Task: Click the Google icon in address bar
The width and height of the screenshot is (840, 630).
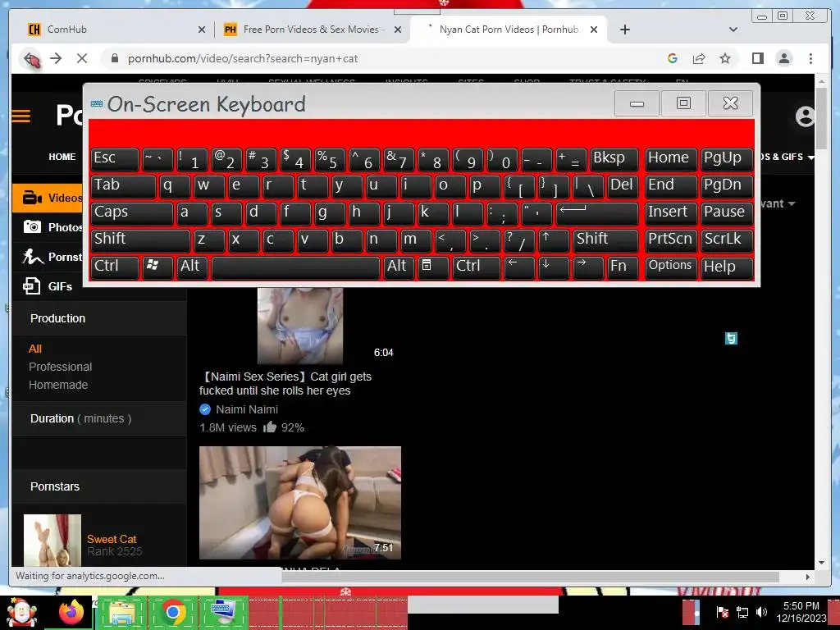Action: point(673,58)
